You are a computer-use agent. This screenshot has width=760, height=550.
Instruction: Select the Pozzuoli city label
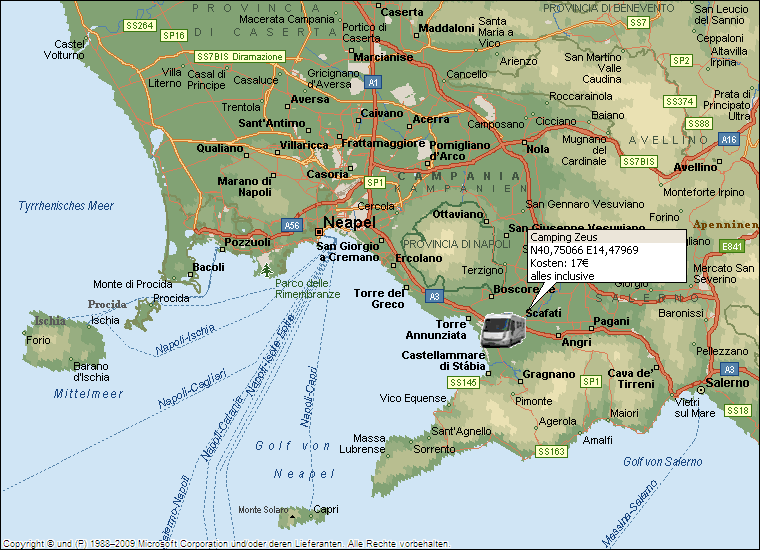tap(246, 242)
